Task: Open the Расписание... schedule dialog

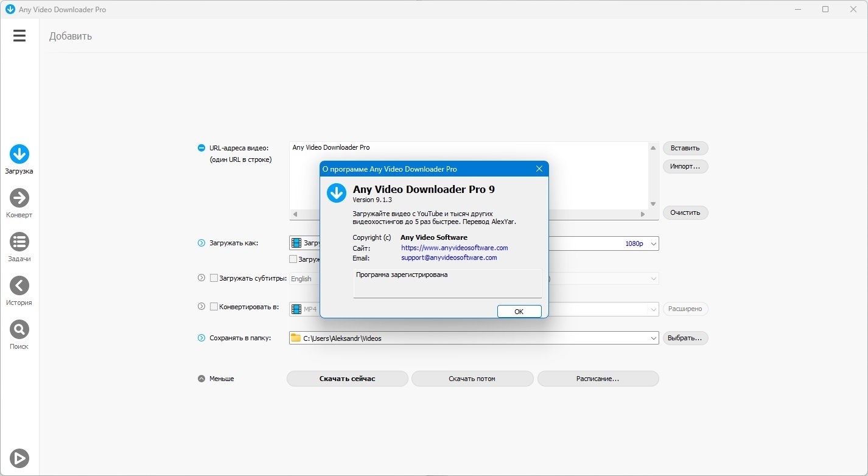Action: [x=598, y=379]
